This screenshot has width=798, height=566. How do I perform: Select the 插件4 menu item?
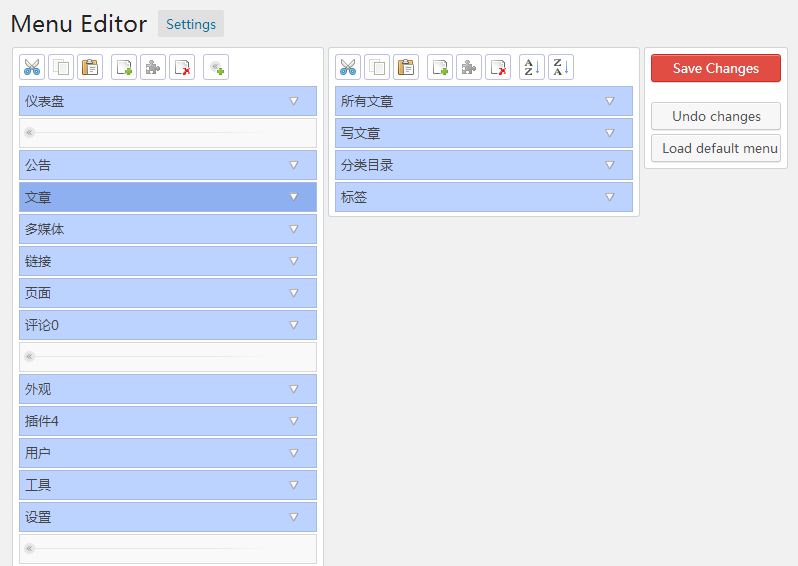[x=150, y=421]
